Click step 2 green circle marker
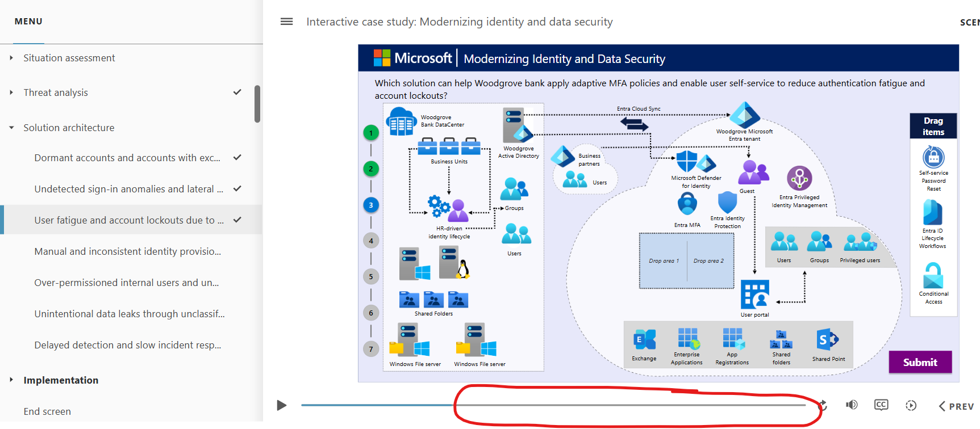The width and height of the screenshot is (980, 429). coord(371,169)
